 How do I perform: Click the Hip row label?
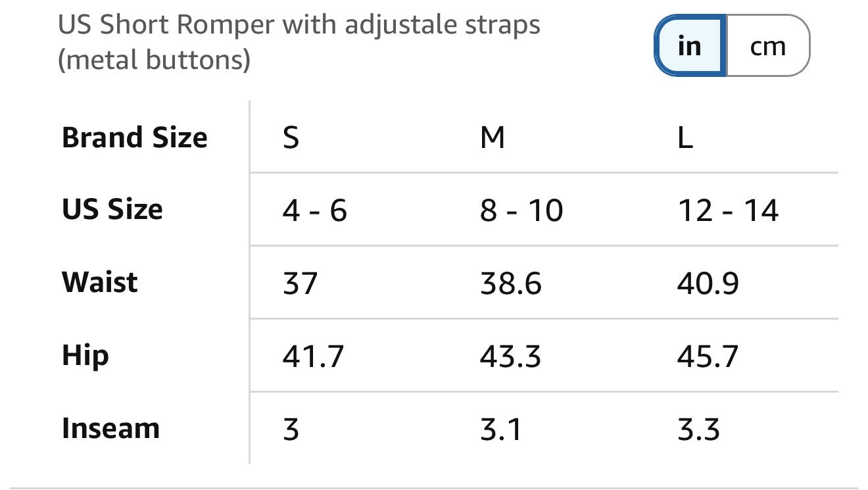(x=85, y=356)
